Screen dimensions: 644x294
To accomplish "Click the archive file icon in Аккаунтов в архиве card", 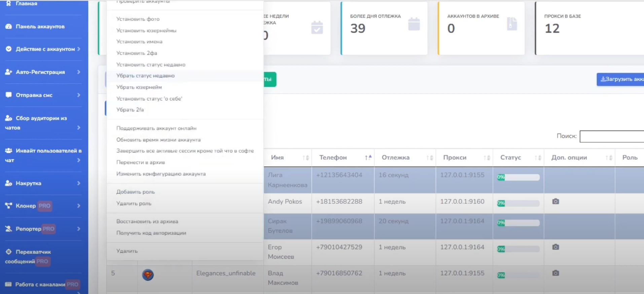I will click(x=511, y=24).
